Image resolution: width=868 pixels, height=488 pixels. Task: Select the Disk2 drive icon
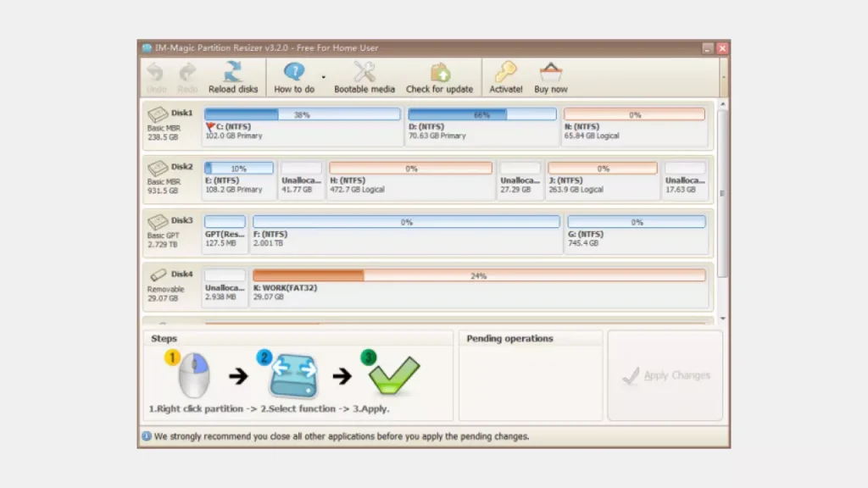click(x=158, y=168)
